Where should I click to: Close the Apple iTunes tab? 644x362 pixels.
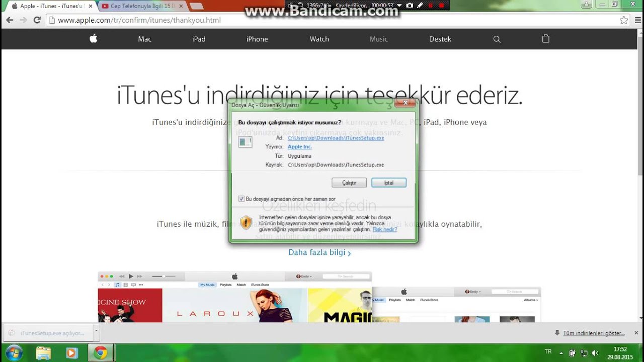91,6
